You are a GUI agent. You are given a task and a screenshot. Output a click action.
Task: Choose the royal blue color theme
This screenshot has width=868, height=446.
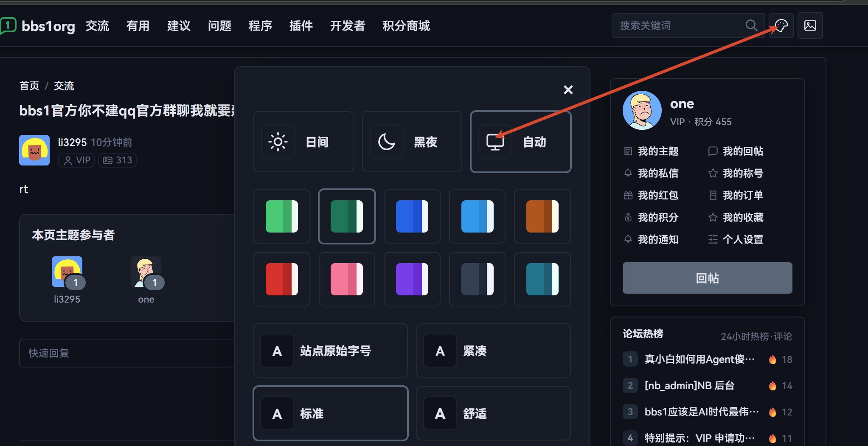click(412, 216)
